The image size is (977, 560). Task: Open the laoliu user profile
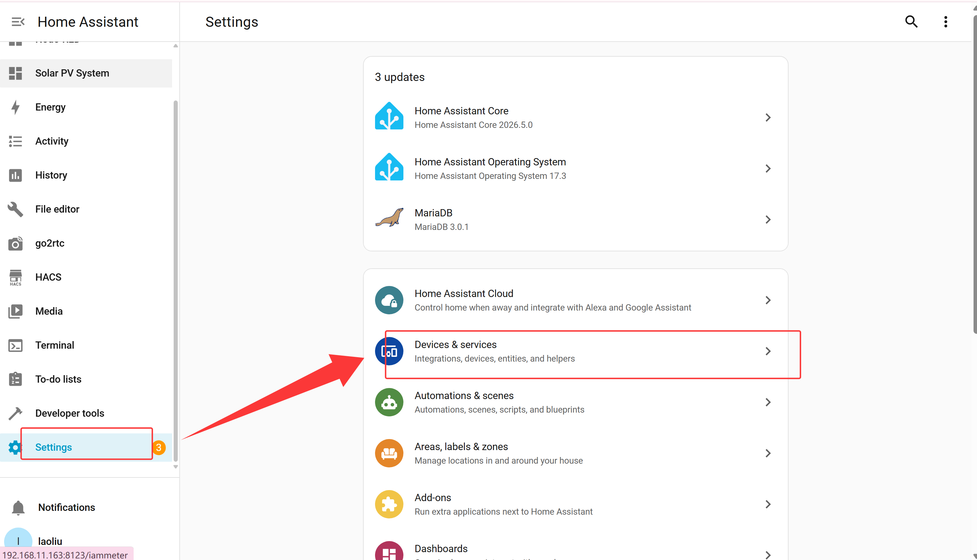(x=86, y=541)
